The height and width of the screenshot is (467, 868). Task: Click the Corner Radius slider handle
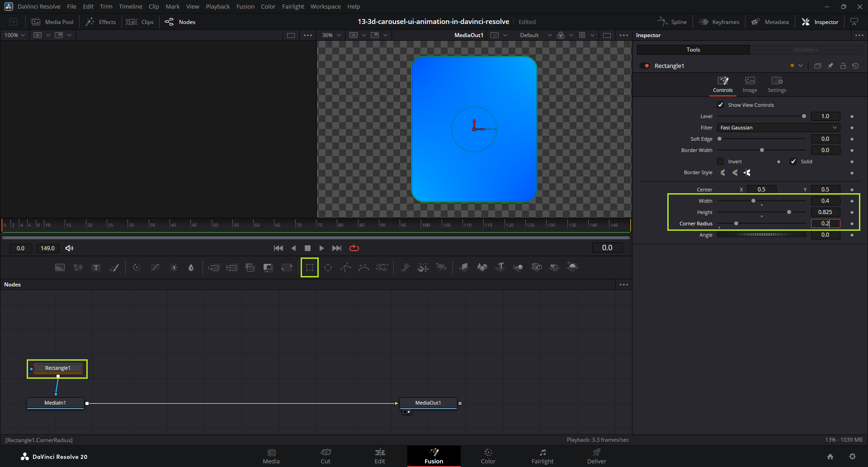click(x=736, y=224)
